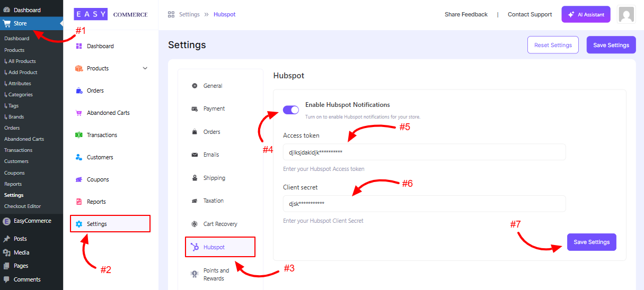644x290 pixels.
Task: Click the Abandoned Carts cart icon
Action: (x=79, y=113)
